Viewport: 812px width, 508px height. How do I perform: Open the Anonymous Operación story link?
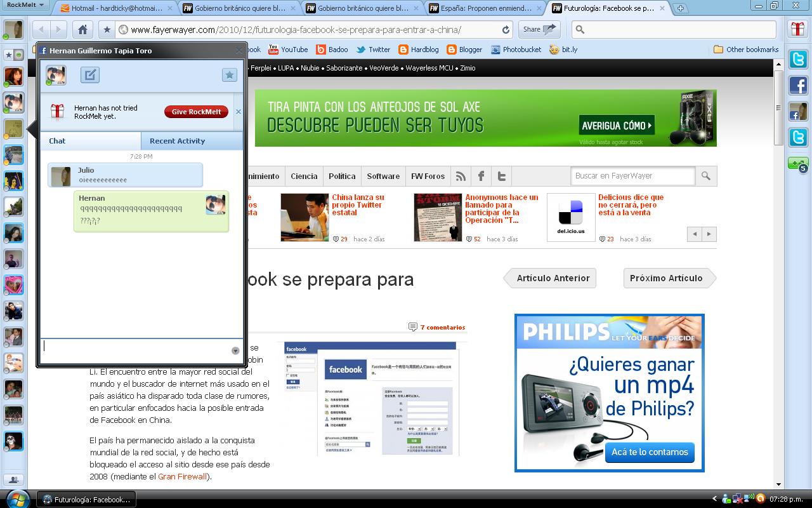click(501, 209)
